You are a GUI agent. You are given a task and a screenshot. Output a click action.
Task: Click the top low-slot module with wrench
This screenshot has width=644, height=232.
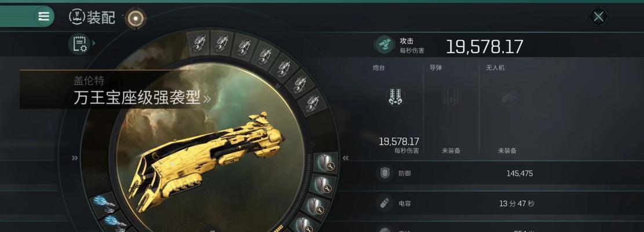tap(325, 163)
